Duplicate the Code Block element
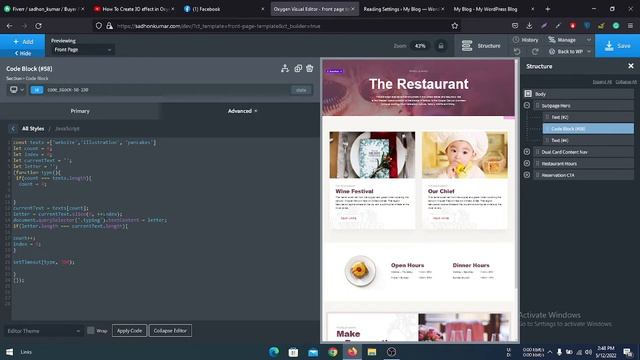640x360 pixels. tap(298, 69)
